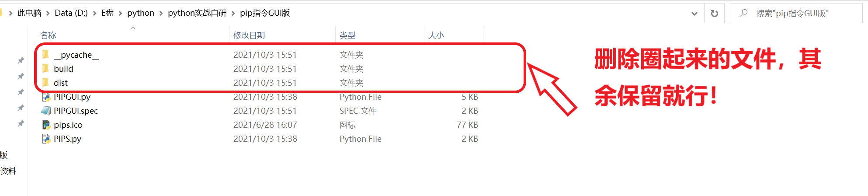This screenshot has height=196, width=868.
Task: Select the PIPGUI.py file name
Action: (72, 97)
